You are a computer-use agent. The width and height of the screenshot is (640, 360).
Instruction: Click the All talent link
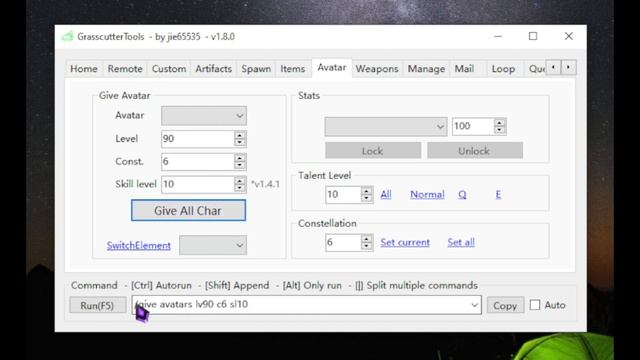(x=386, y=194)
